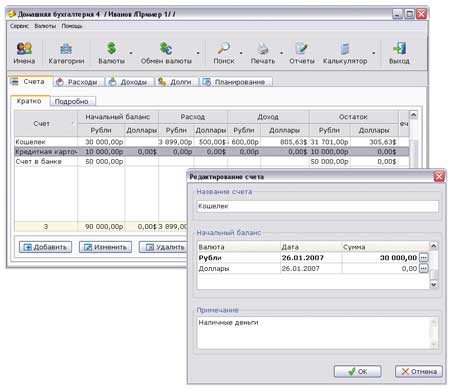This screenshot has height=389, width=450.
Task: Open the Помощь menu
Action: coord(72,26)
